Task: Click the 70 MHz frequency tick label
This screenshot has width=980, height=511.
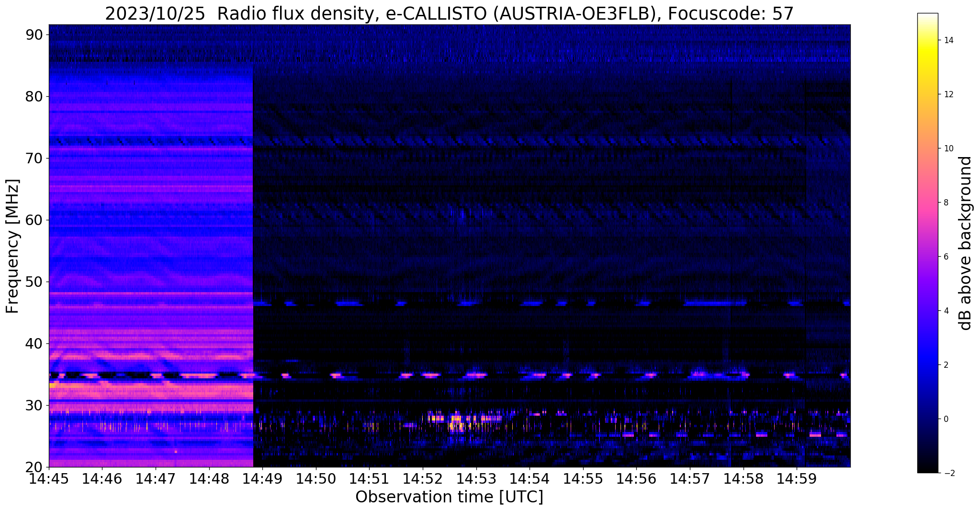Action: [x=34, y=158]
